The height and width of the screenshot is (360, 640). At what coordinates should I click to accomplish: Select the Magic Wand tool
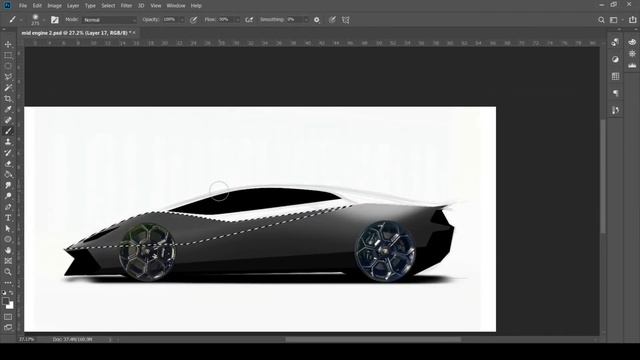[8, 87]
